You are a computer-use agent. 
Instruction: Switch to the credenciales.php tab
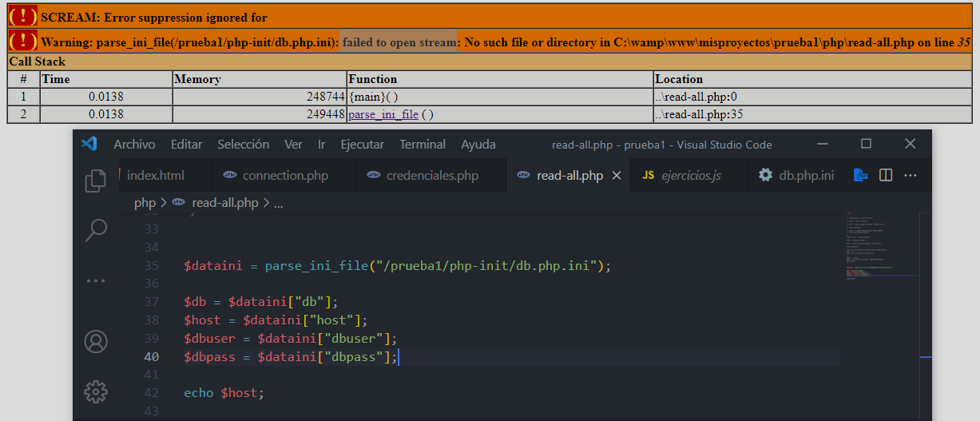point(430,176)
